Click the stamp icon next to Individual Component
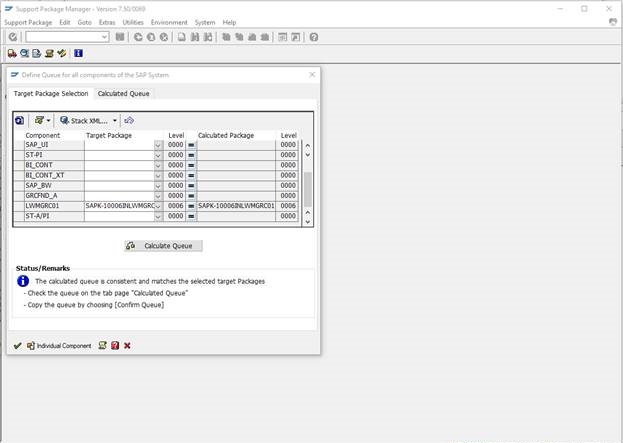The height and width of the screenshot is (443, 623). (103, 346)
